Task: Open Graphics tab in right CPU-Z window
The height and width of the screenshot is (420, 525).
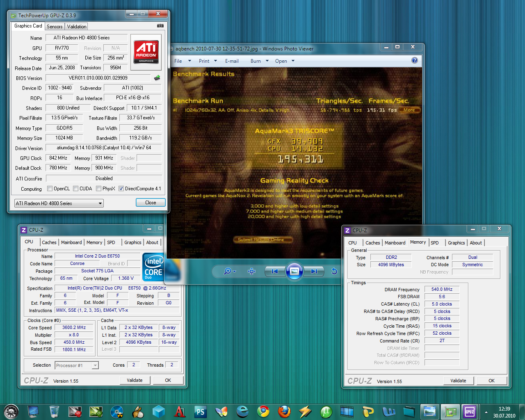Action: tap(457, 243)
